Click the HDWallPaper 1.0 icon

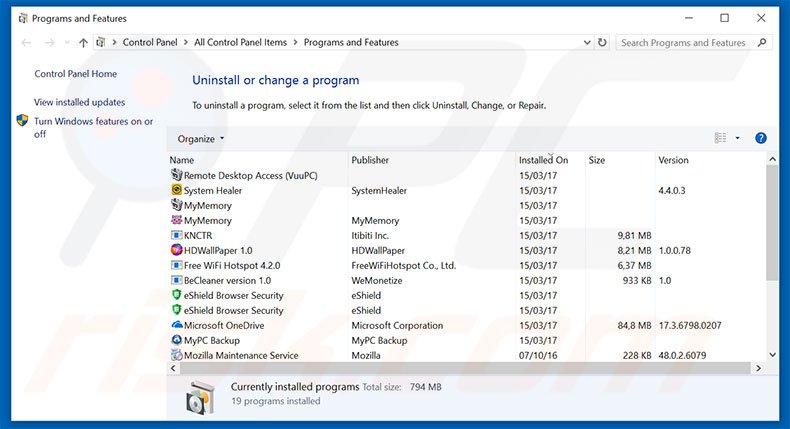(x=176, y=250)
